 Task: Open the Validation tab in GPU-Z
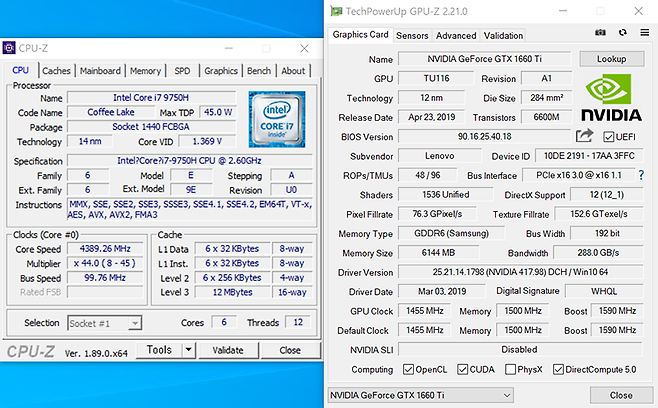(503, 36)
